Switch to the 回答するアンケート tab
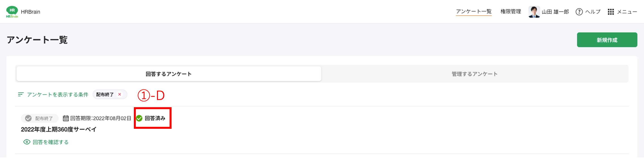The image size is (644, 158). [x=169, y=74]
